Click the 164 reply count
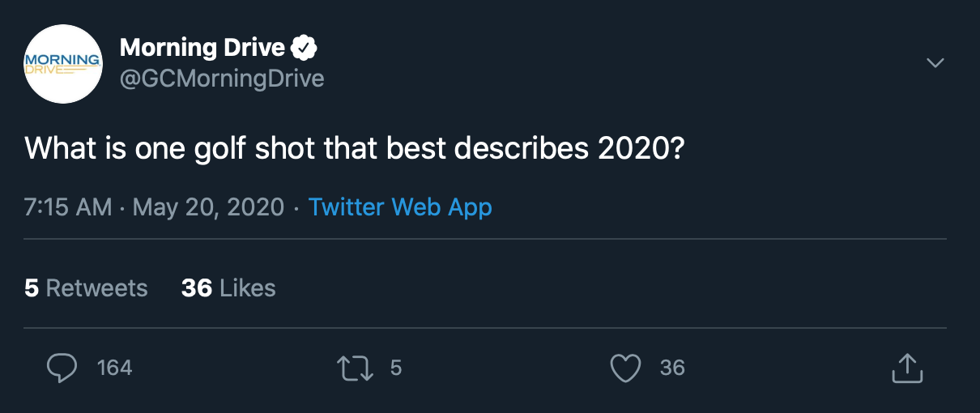 114,368
